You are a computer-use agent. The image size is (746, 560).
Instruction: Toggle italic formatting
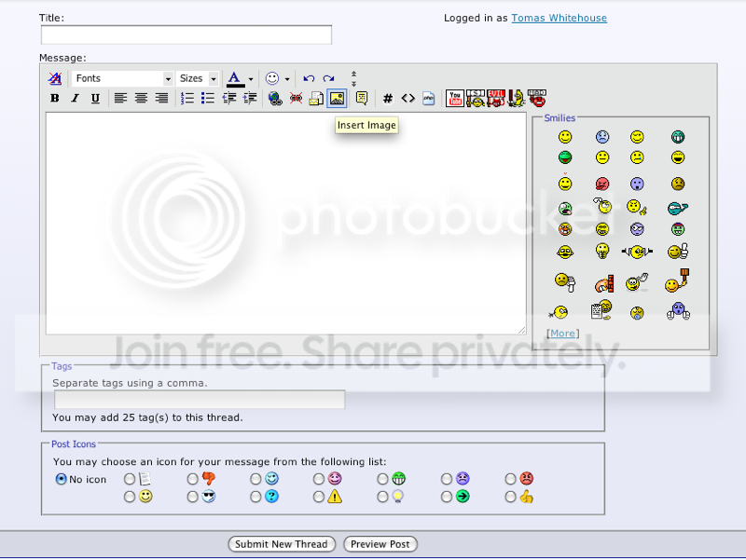pos(75,98)
